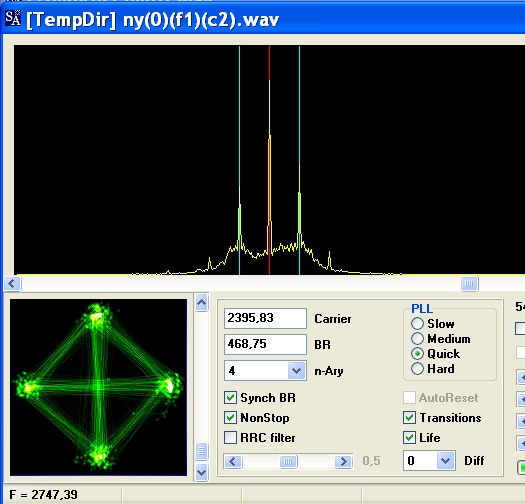This screenshot has width=525, height=504.
Task: Choose the Hard PLL mode
Action: [418, 369]
